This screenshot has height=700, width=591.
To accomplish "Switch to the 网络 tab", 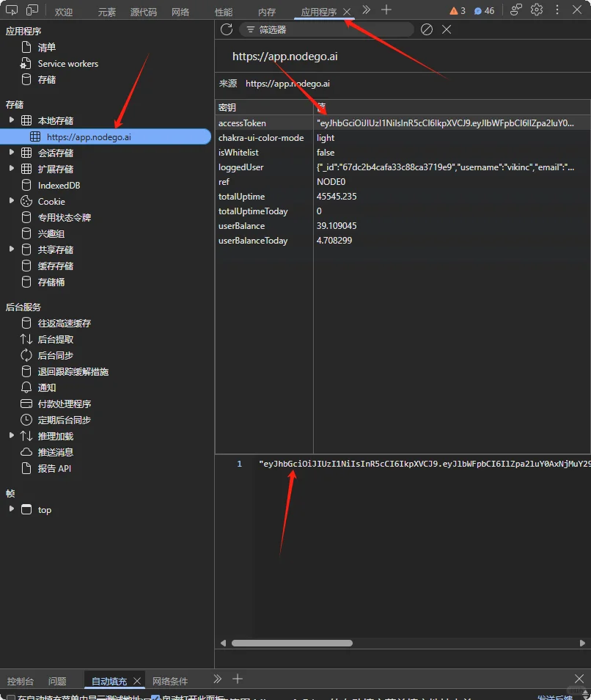I will (x=180, y=12).
